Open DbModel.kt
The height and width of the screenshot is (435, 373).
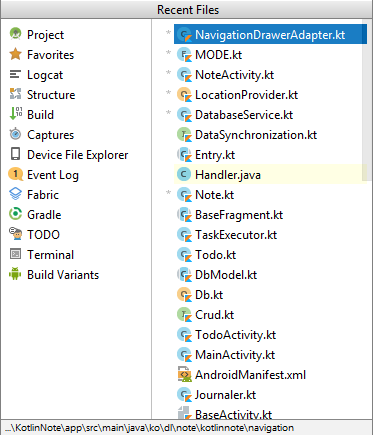(226, 275)
